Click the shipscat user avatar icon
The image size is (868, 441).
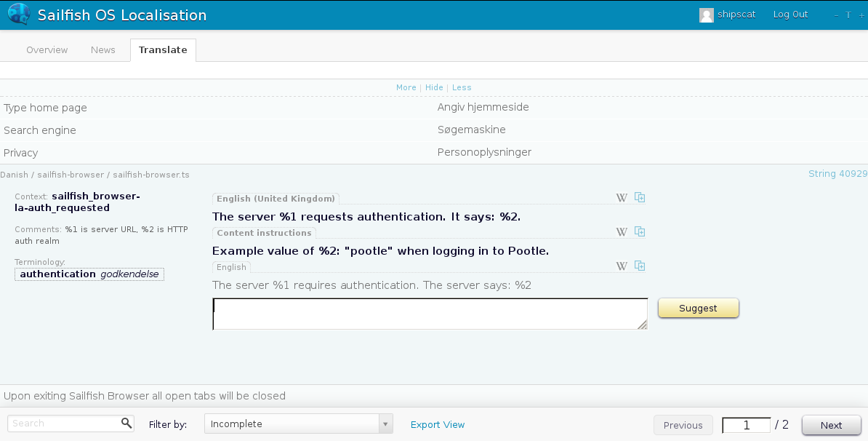coord(706,15)
